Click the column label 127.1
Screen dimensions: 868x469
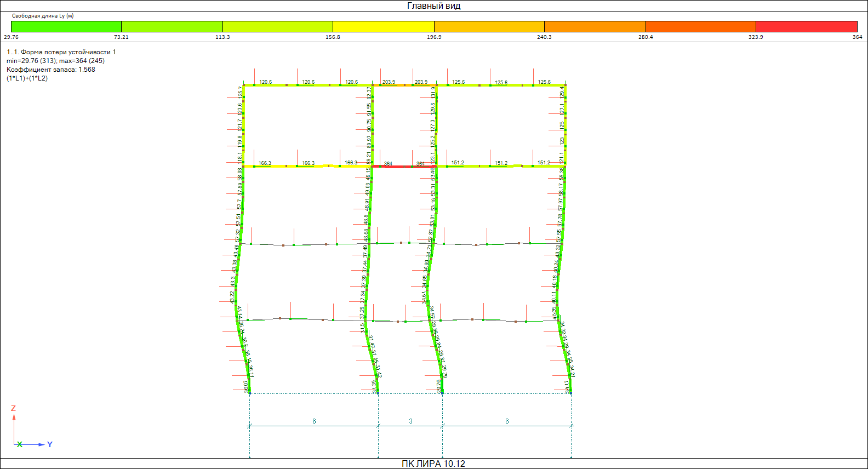562,108
